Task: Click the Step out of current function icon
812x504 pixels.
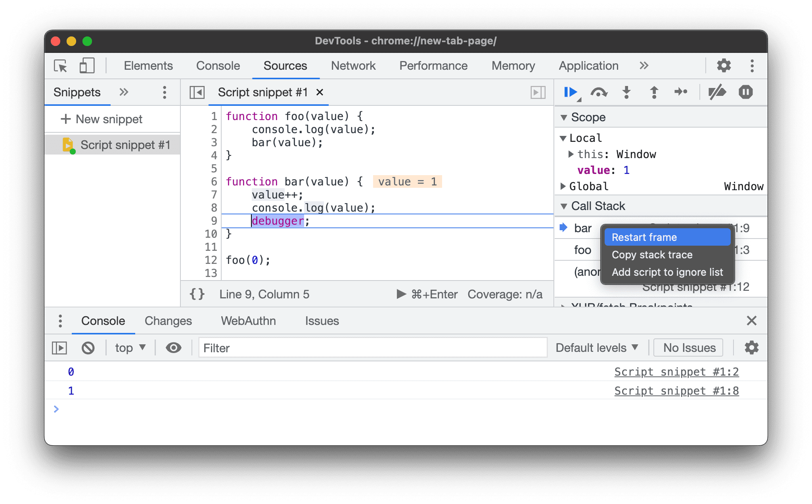Action: (x=654, y=92)
